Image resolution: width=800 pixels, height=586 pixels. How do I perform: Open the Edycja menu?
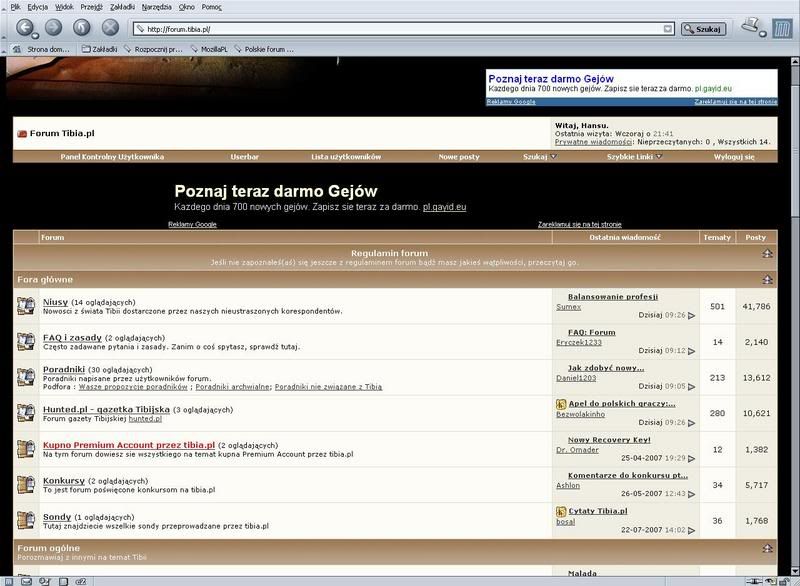click(37, 7)
